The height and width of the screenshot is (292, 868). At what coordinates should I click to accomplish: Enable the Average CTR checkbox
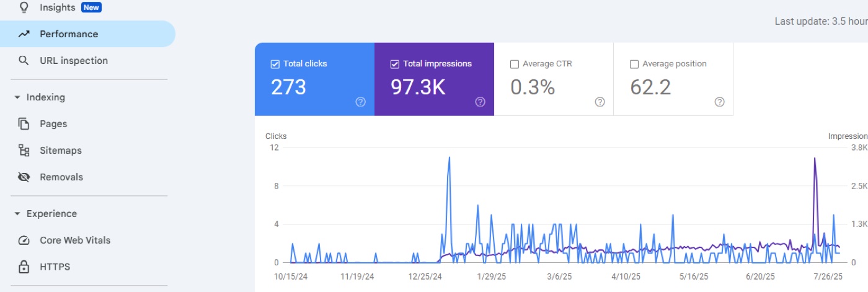514,64
